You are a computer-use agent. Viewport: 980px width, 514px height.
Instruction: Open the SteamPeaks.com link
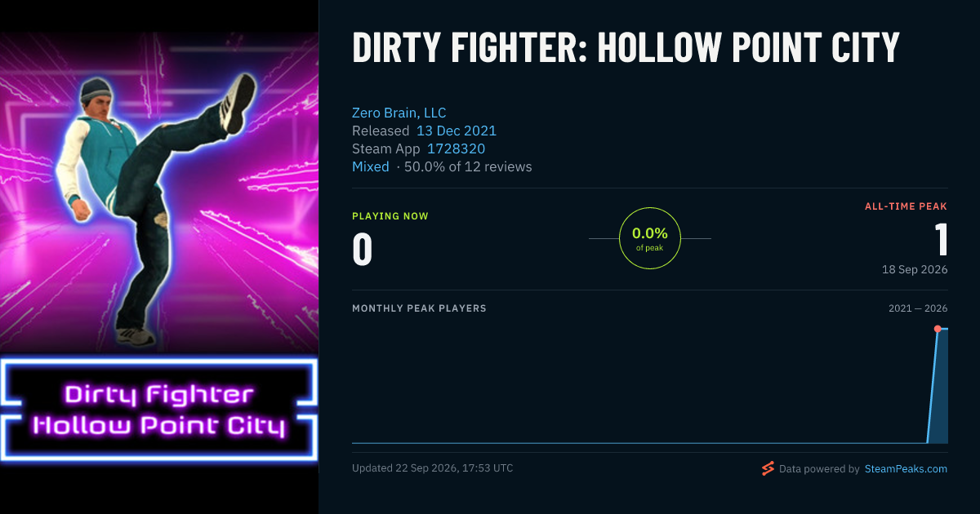point(906,469)
